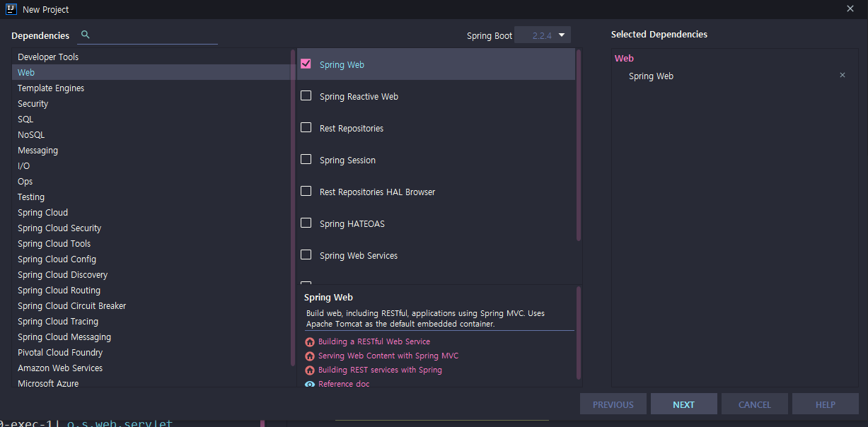Click the IntelliJ logo in the title bar
Image resolution: width=868 pixels, height=427 pixels.
(11, 9)
